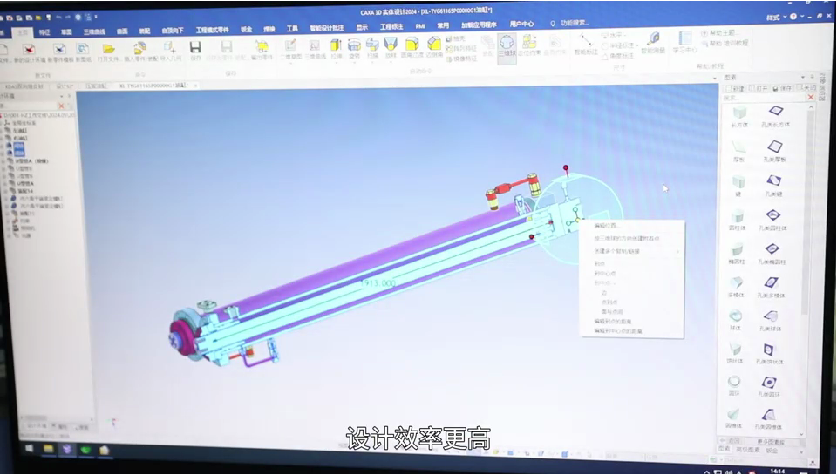Open the Tools (工具) ribbon tab
The height and width of the screenshot is (474, 836).
click(292, 29)
